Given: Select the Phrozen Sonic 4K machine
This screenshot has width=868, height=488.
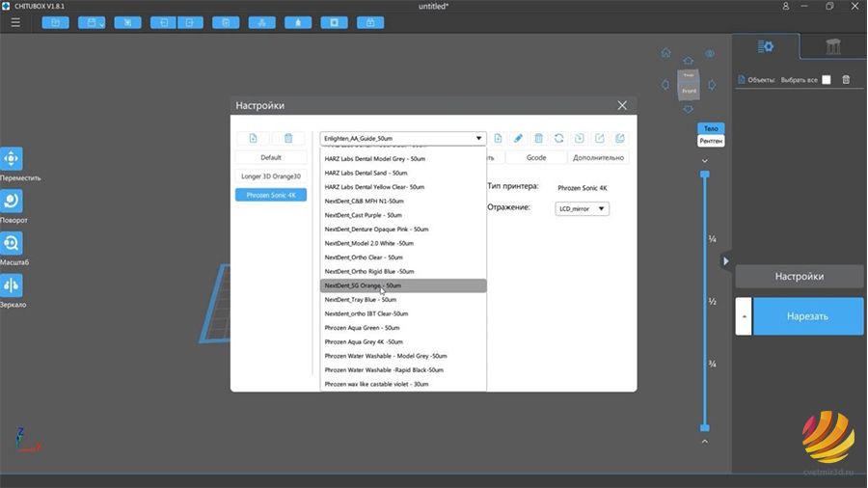Looking at the screenshot, I should (271, 195).
